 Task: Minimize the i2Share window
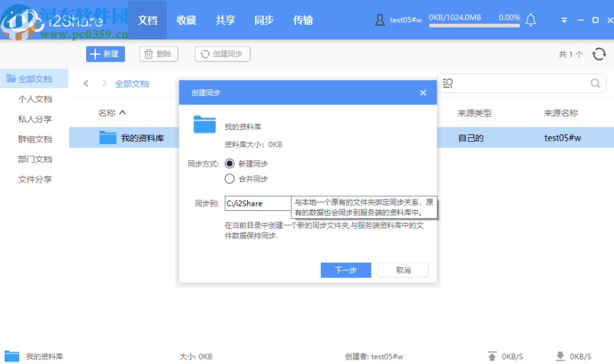580,20
